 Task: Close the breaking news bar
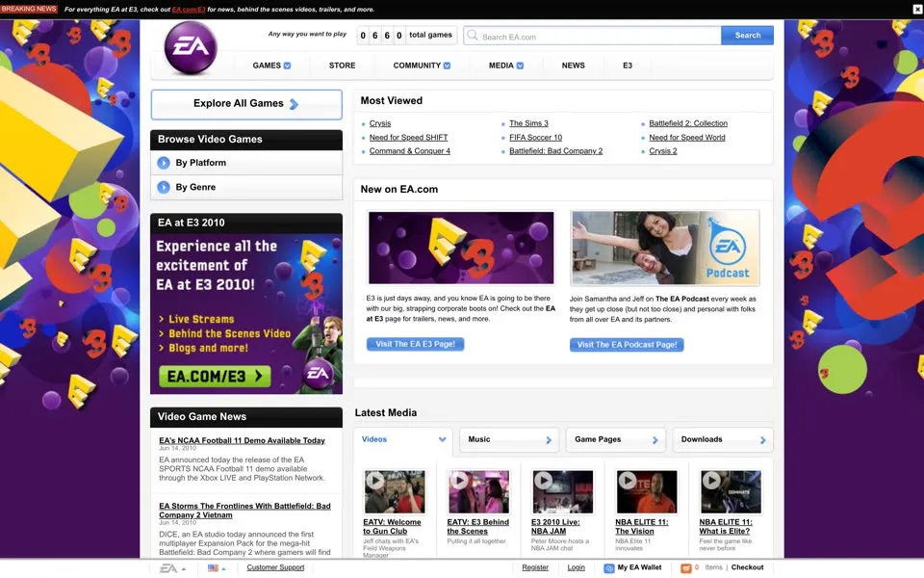tap(917, 10)
